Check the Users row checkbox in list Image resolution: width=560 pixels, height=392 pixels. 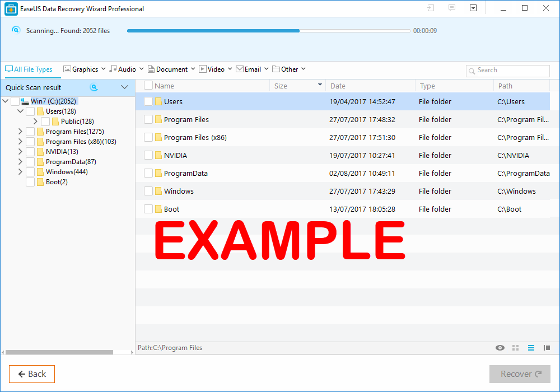coord(148,101)
